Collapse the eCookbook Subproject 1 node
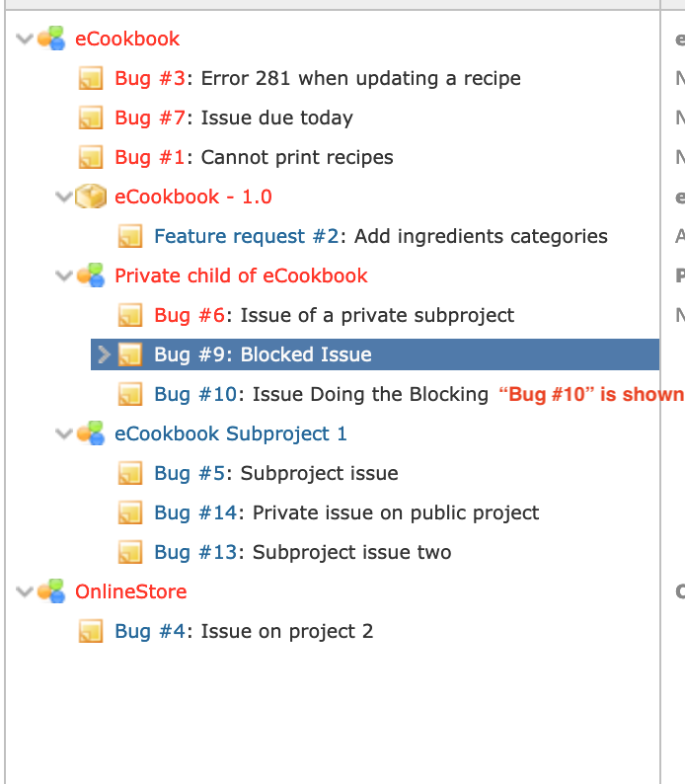 pos(64,433)
